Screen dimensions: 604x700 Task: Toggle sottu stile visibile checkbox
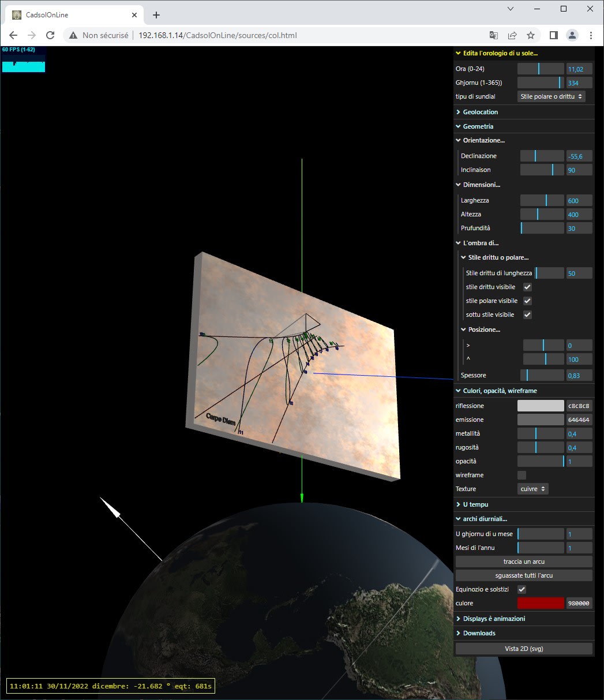pyautogui.click(x=527, y=315)
